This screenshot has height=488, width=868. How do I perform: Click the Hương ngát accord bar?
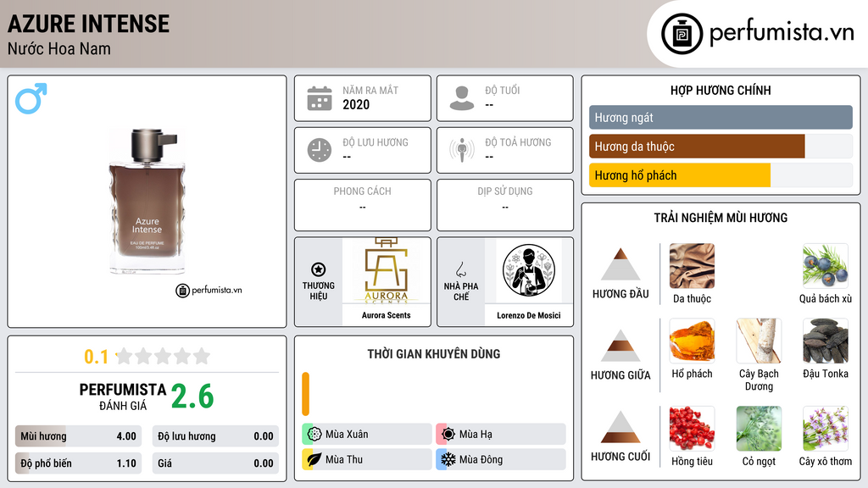(721, 117)
